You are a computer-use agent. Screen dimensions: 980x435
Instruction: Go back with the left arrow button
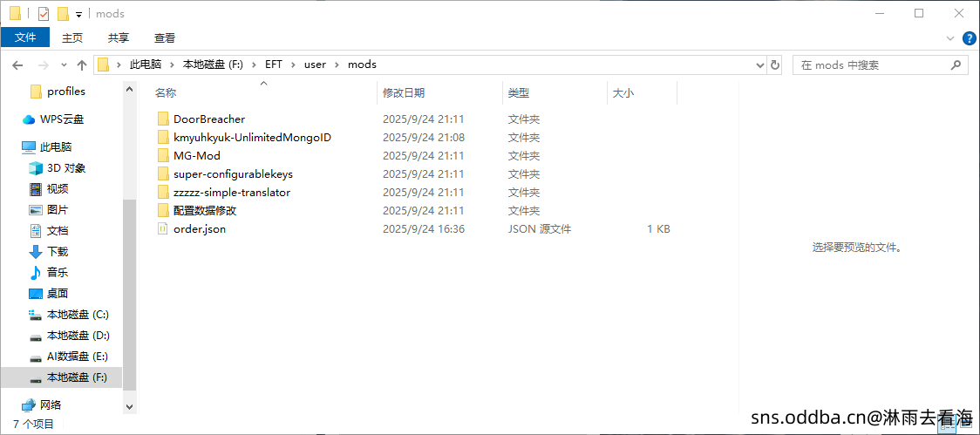tap(17, 65)
